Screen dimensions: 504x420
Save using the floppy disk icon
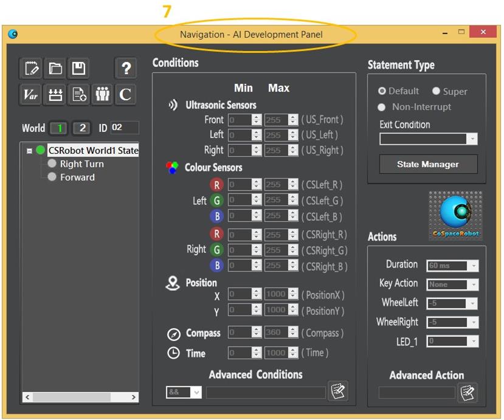tap(78, 68)
